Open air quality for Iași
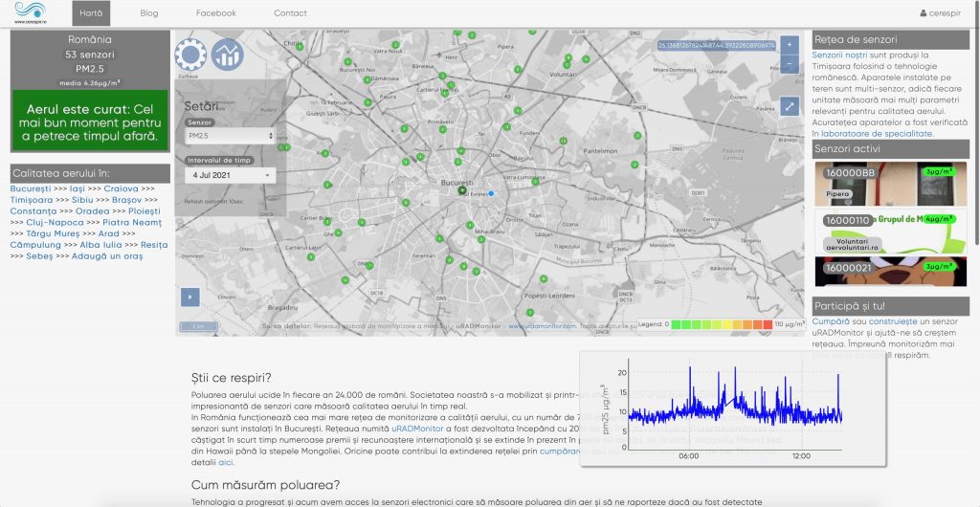 78,188
